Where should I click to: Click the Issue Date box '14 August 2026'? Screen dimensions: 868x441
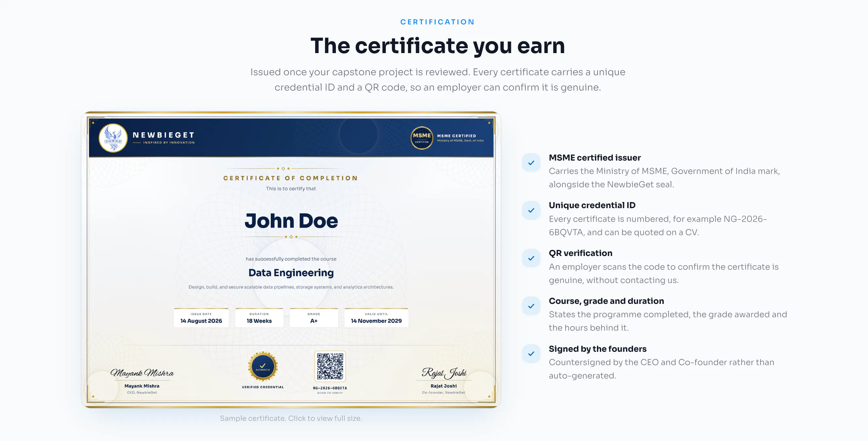[x=201, y=318]
